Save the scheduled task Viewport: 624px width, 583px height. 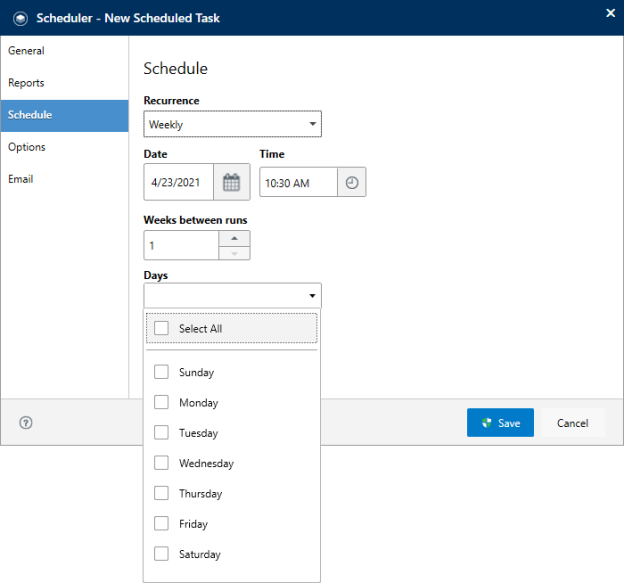[500, 423]
